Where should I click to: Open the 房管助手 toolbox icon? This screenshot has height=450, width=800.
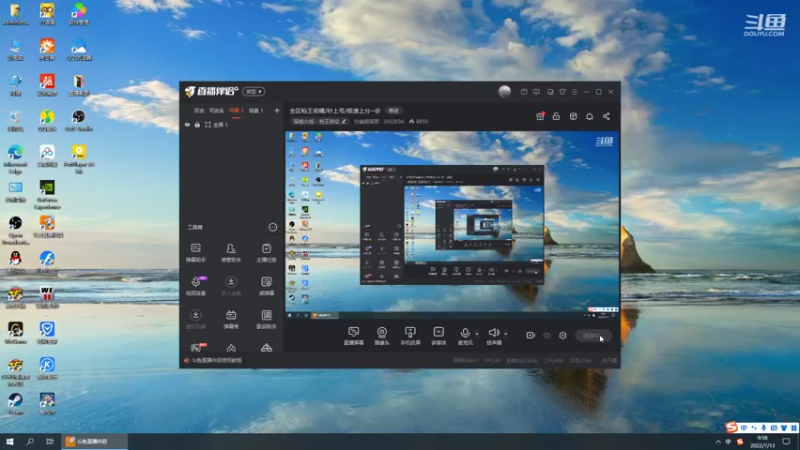[231, 253]
